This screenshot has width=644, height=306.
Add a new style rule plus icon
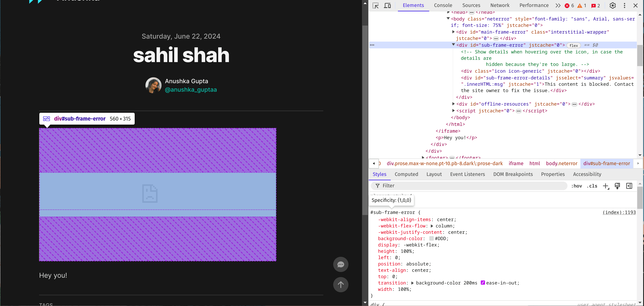pyautogui.click(x=606, y=186)
